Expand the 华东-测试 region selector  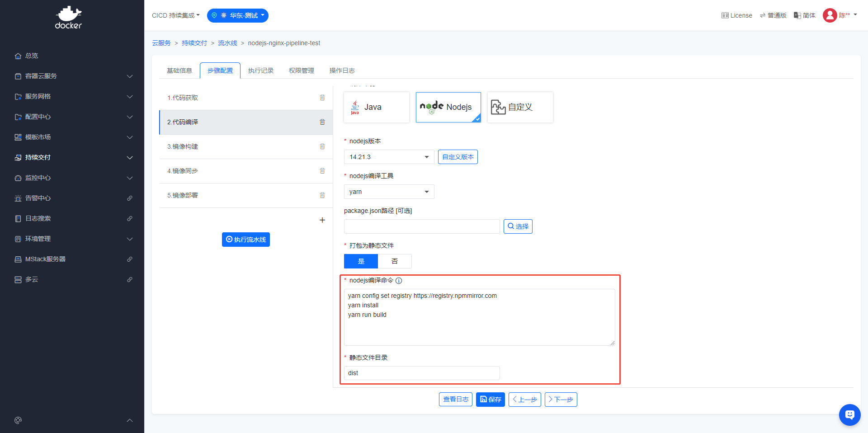pyautogui.click(x=238, y=15)
